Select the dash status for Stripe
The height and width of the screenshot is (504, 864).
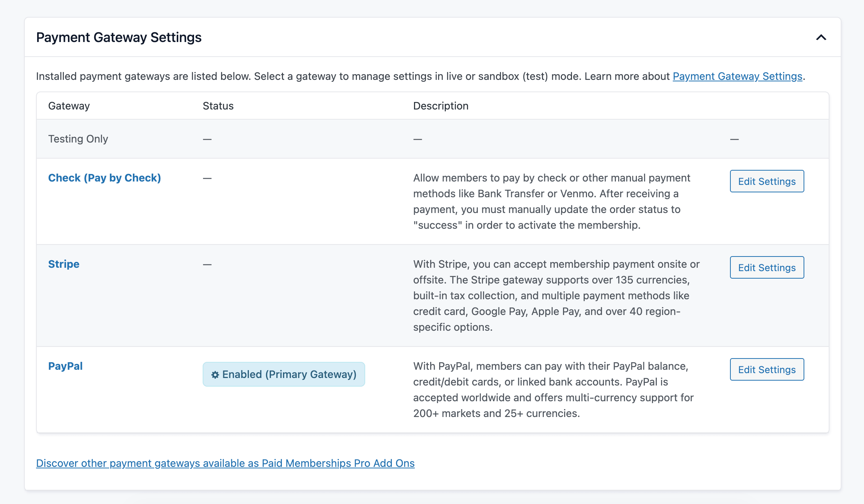[x=206, y=264]
